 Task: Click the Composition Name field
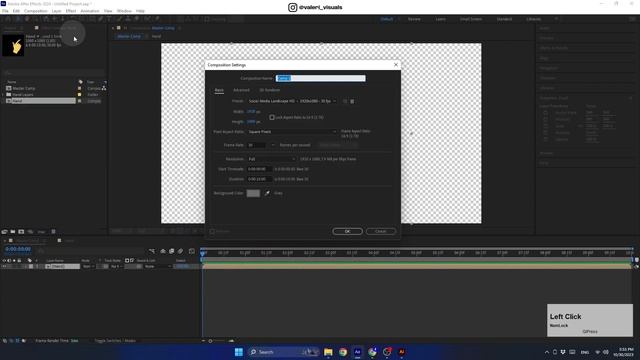tap(321, 78)
